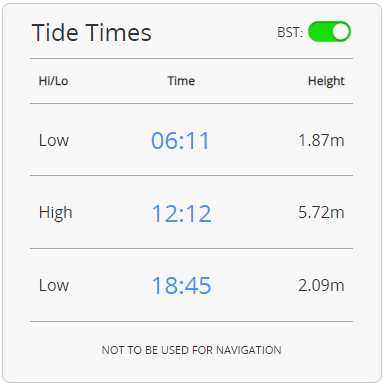Image resolution: width=387 pixels, height=389 pixels.
Task: Click the white knob of BST switch
Action: coord(340,32)
